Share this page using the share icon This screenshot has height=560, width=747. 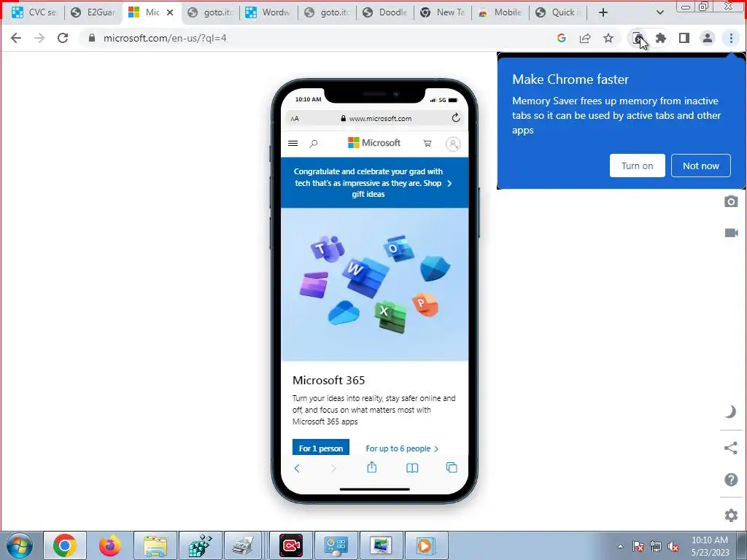click(585, 38)
